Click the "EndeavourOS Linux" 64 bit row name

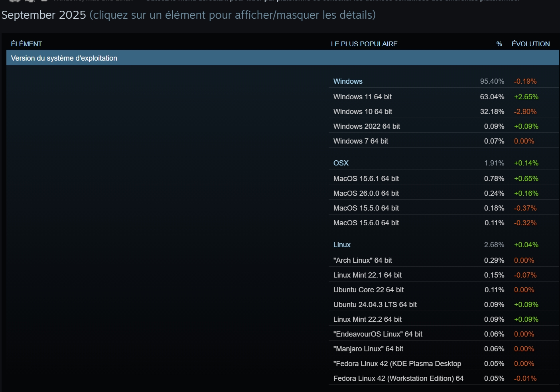pyautogui.click(x=378, y=334)
